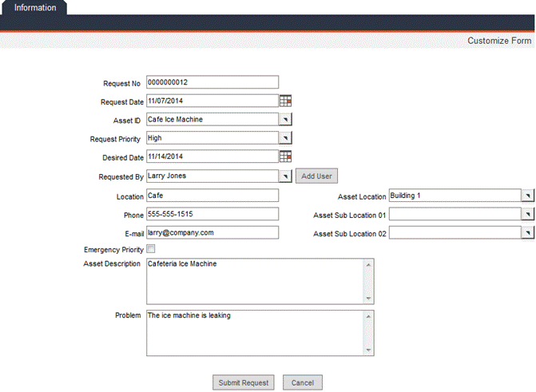Open the Request Date calendar picker
Image resolution: width=536 pixels, height=392 pixels.
[286, 101]
